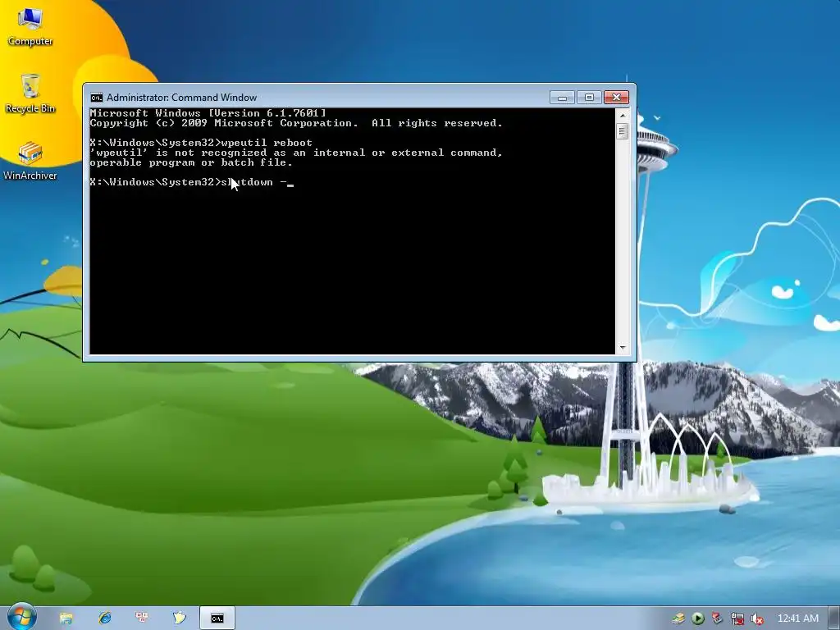Close the Command Window
This screenshot has width=840, height=630.
616,98
